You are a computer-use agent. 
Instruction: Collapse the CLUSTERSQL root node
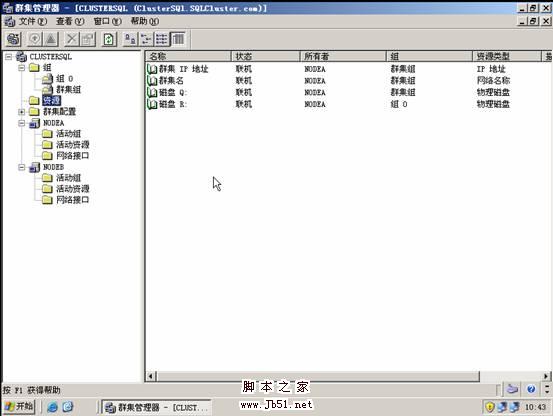[x=9, y=56]
